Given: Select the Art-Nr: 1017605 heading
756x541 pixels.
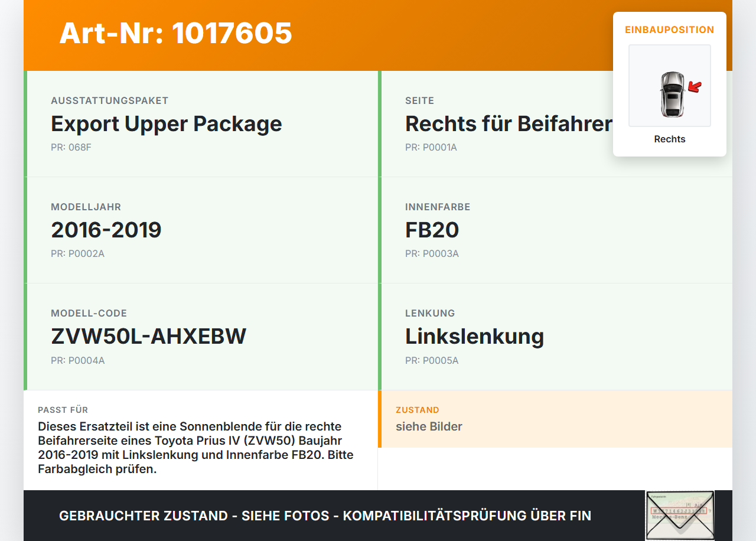Looking at the screenshot, I should [x=175, y=33].
